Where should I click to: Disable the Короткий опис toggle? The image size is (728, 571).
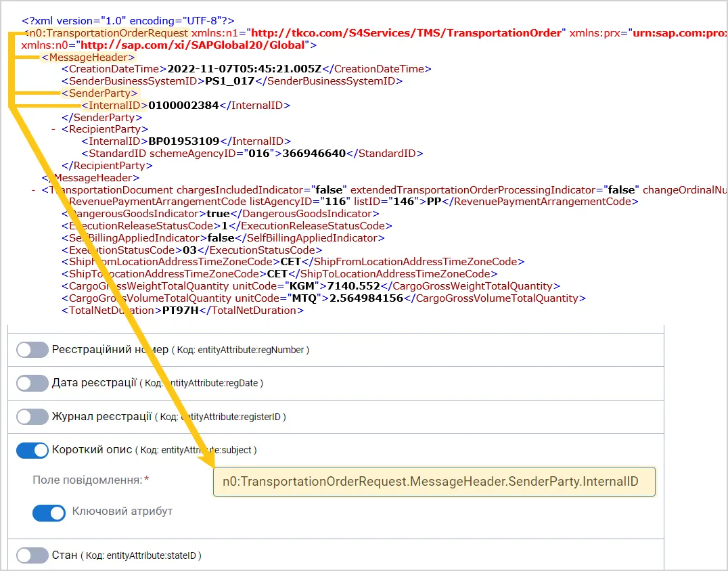pyautogui.click(x=32, y=451)
